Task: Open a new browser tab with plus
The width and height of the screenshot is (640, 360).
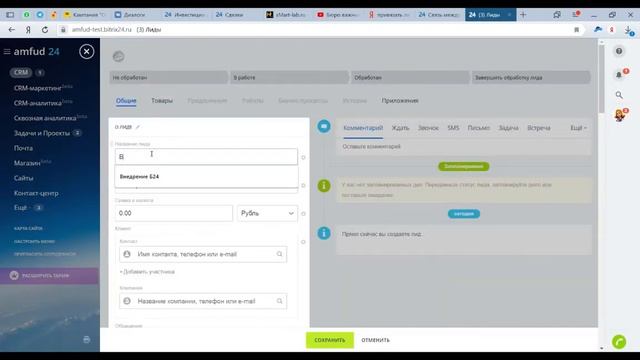Action: [x=523, y=15]
